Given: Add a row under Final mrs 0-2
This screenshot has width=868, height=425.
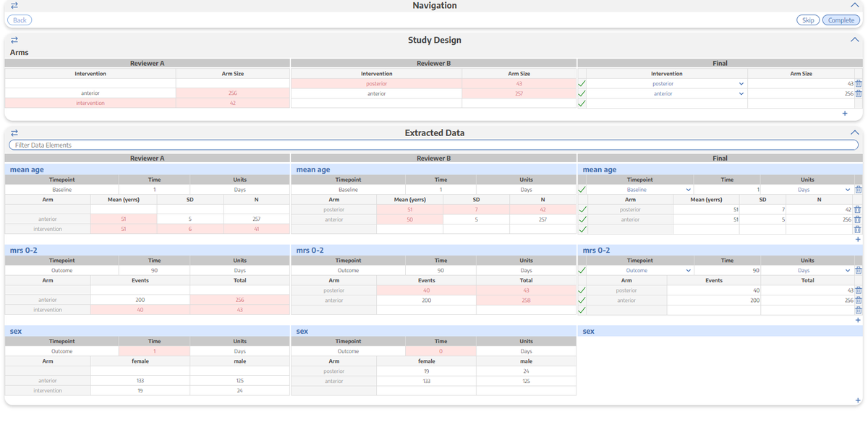Looking at the screenshot, I should tap(859, 320).
